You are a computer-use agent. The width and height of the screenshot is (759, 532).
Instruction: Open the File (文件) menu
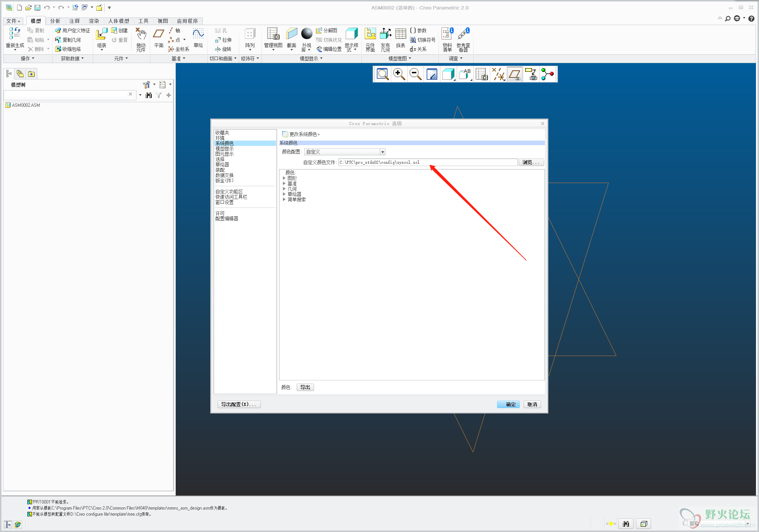point(13,21)
